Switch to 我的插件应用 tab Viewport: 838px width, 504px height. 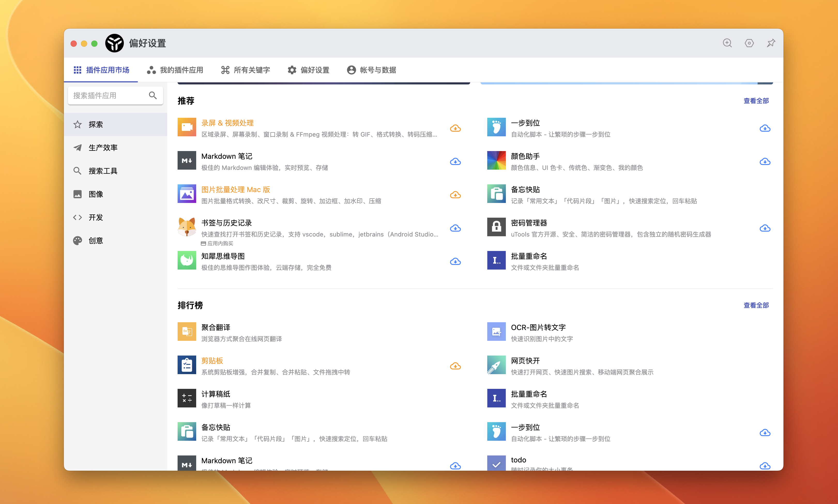pos(175,70)
